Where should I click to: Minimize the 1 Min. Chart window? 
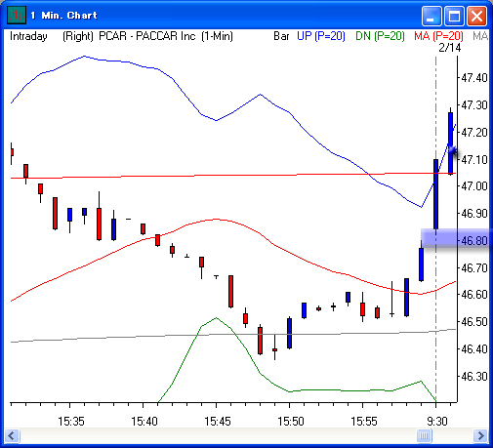[x=431, y=16]
